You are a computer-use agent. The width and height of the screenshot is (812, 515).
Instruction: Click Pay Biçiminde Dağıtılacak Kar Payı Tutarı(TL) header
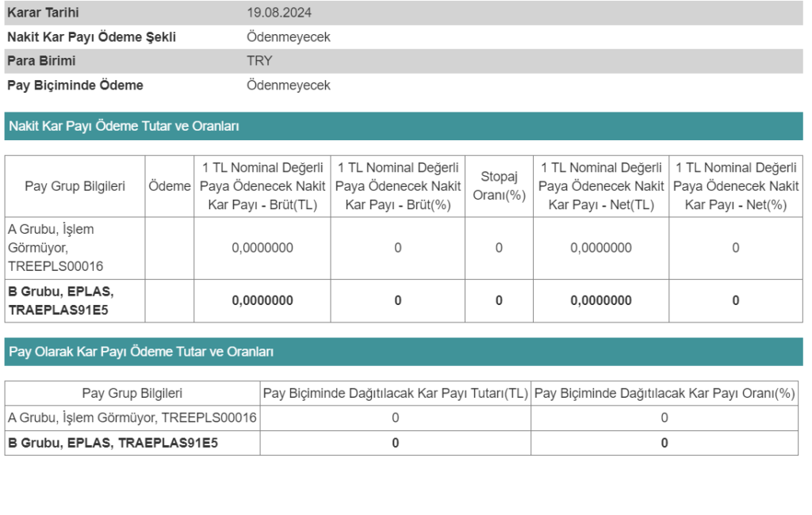(x=395, y=393)
